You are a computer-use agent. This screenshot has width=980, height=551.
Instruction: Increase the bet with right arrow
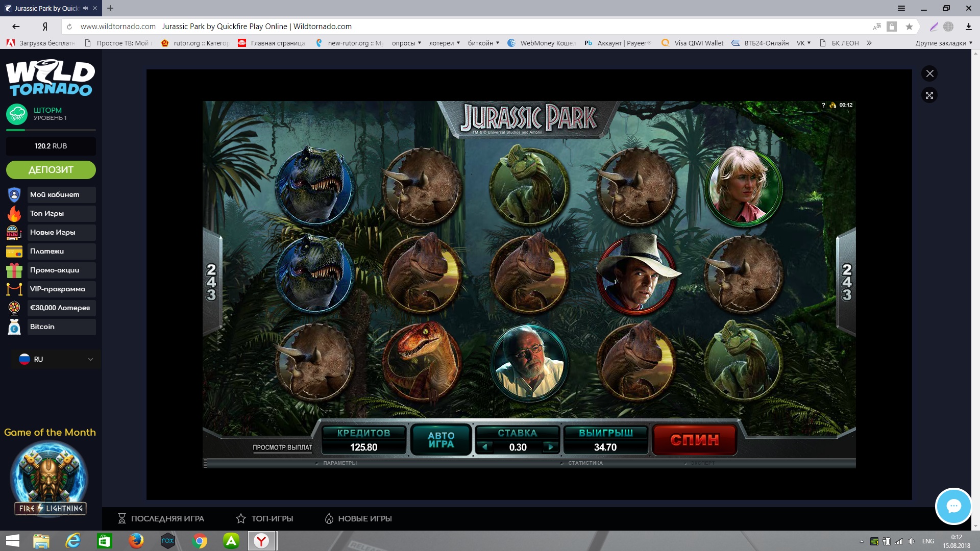550,447
